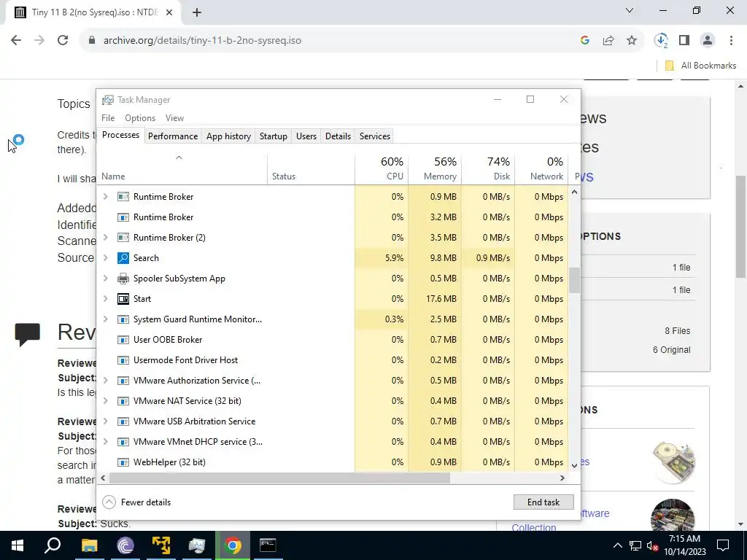Click the share page icon in address bar
This screenshot has width=747, height=560.
pos(608,41)
